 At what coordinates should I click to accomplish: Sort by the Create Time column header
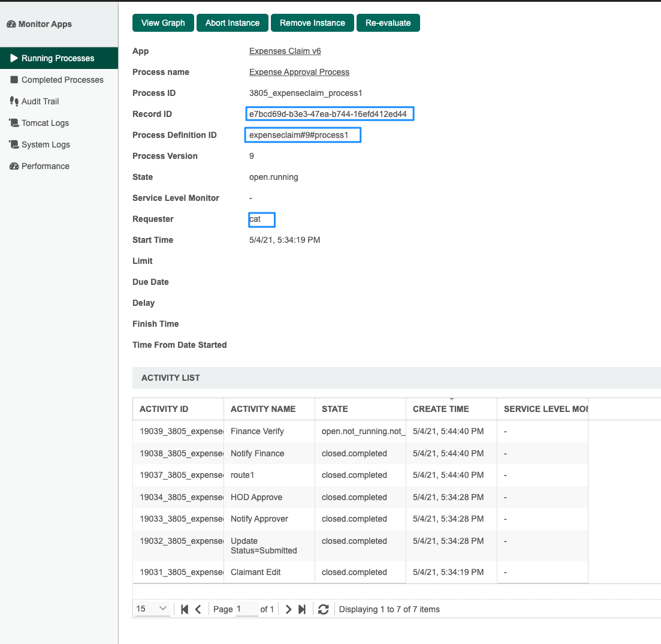(x=441, y=409)
